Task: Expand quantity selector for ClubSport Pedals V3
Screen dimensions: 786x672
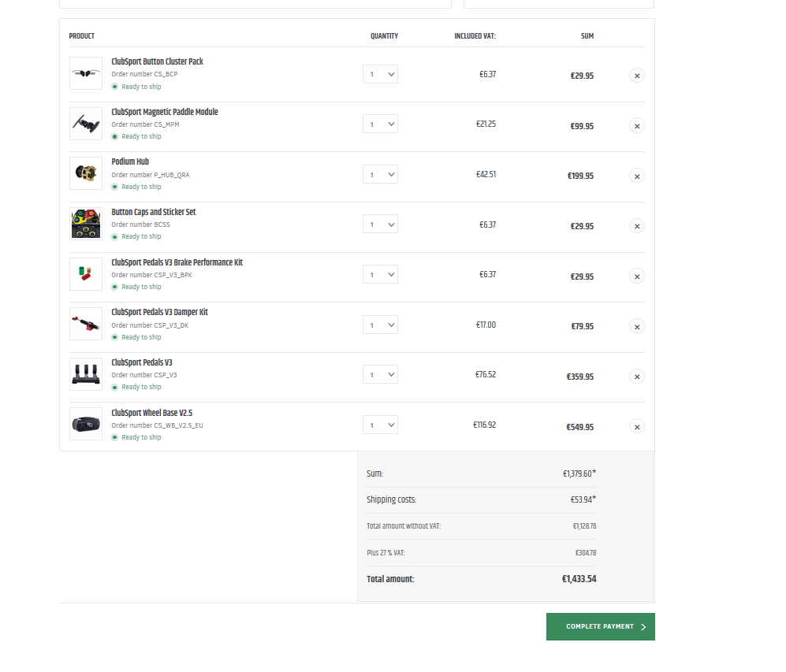Action: click(x=381, y=374)
